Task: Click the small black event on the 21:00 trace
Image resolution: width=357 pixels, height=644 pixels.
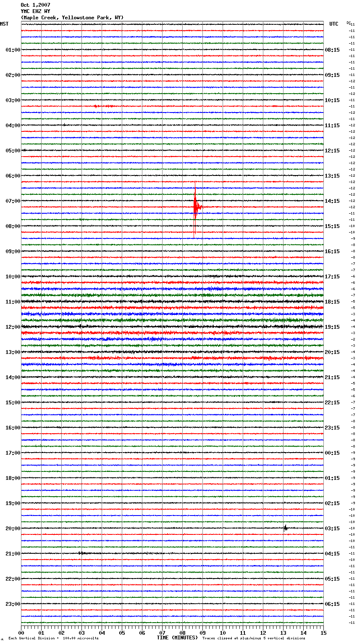Action: pyautogui.click(x=81, y=553)
